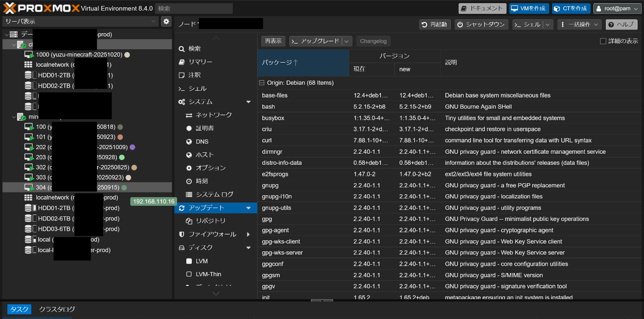Viewport: 644px width, 319px height.
Task: Sort by the パッケージ column header
Action: point(303,63)
